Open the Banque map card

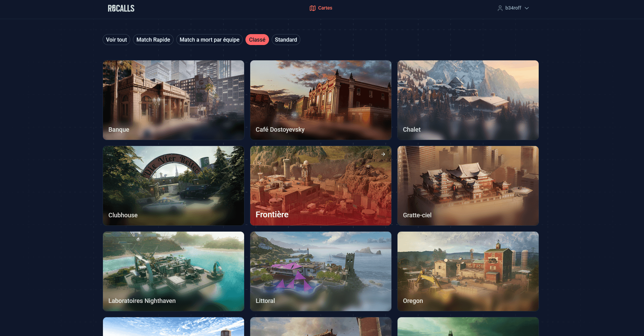[x=173, y=100]
